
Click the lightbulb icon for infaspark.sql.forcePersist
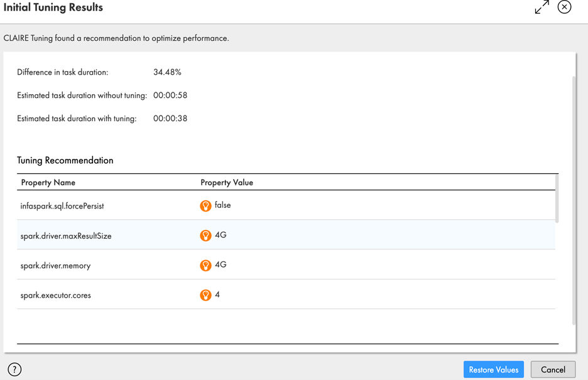pyautogui.click(x=205, y=206)
